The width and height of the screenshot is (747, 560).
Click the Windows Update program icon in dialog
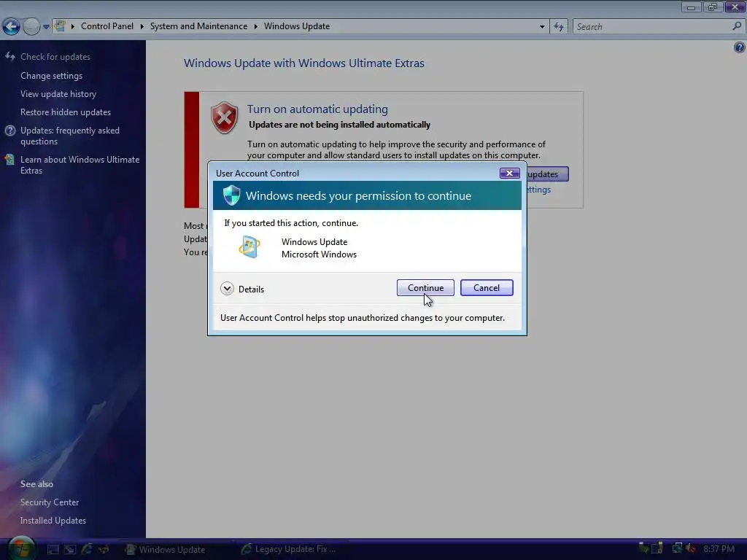point(249,247)
